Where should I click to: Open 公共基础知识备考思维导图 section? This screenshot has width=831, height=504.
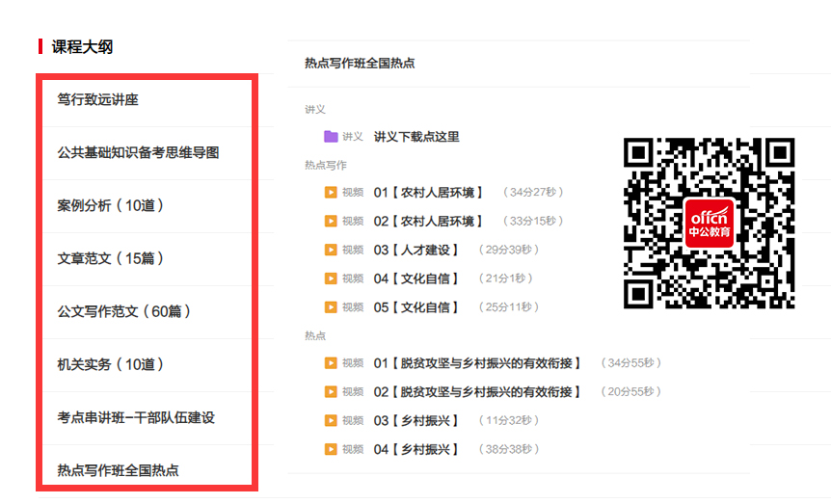[138, 153]
